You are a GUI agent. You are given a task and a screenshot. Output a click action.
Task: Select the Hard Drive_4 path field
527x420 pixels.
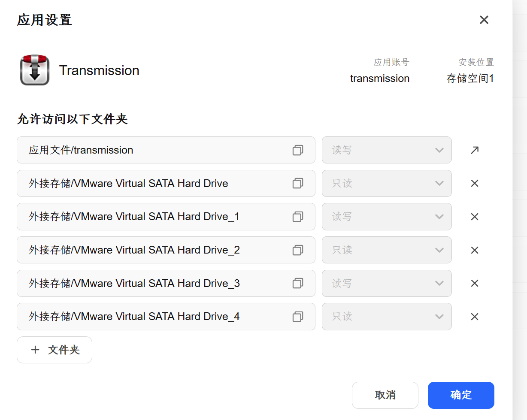[x=166, y=317]
